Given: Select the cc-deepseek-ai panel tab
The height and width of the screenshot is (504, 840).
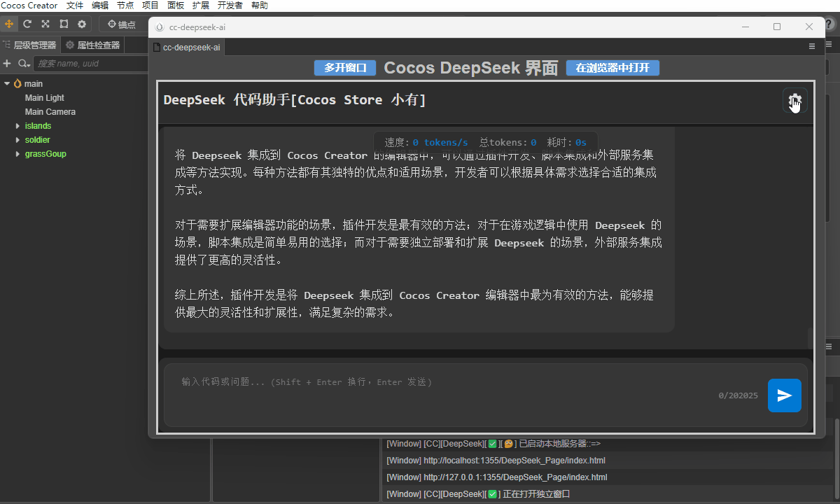Looking at the screenshot, I should tap(187, 47).
